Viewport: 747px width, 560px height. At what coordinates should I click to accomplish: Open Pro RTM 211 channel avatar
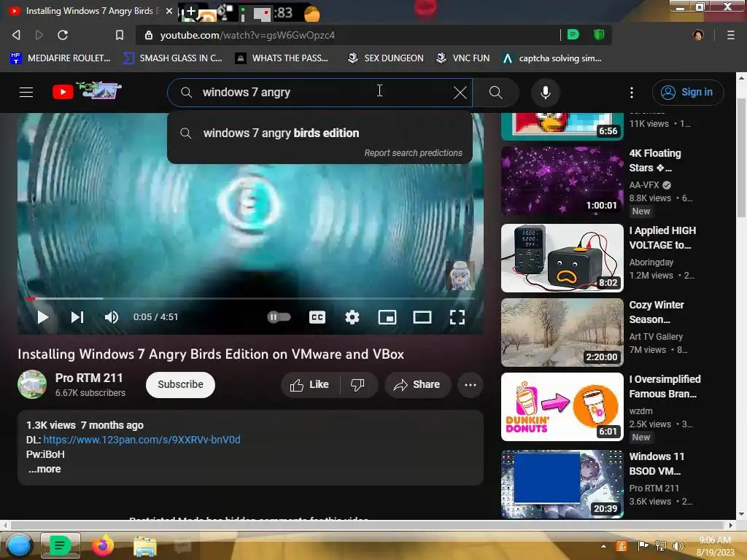tap(32, 384)
